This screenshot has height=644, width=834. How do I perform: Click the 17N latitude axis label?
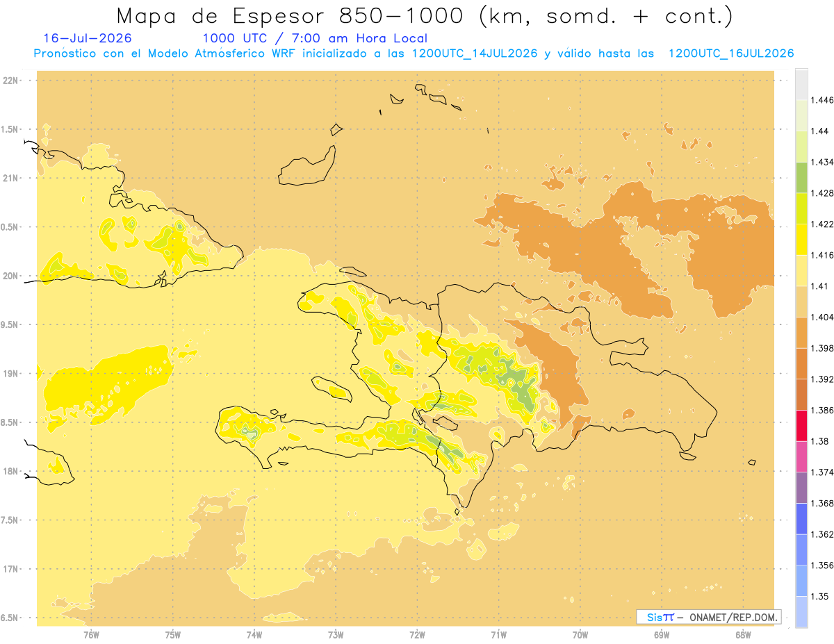(11, 570)
